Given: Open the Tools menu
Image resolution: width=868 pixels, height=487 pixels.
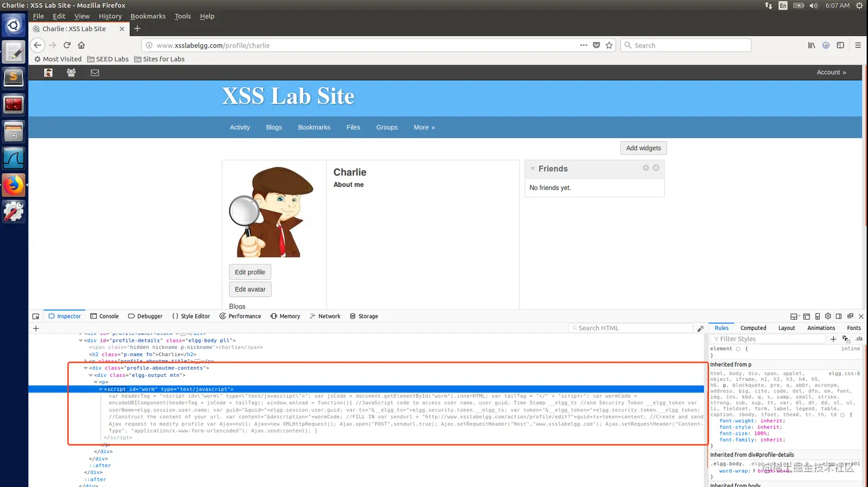Looking at the screenshot, I should coord(183,16).
